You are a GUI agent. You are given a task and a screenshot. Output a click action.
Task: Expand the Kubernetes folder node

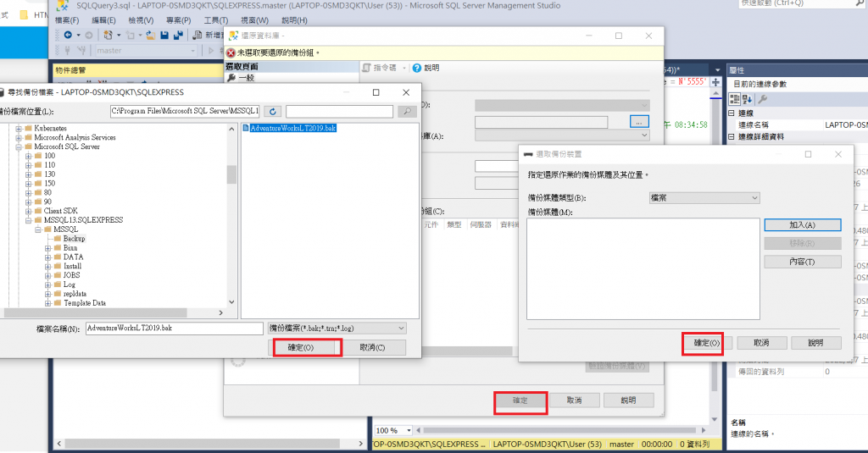point(19,129)
